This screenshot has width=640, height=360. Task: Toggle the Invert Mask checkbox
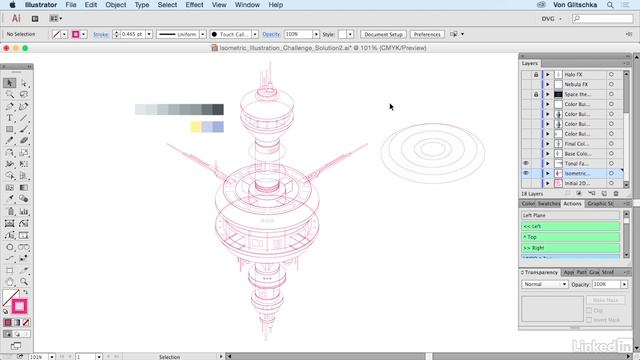tap(589, 320)
